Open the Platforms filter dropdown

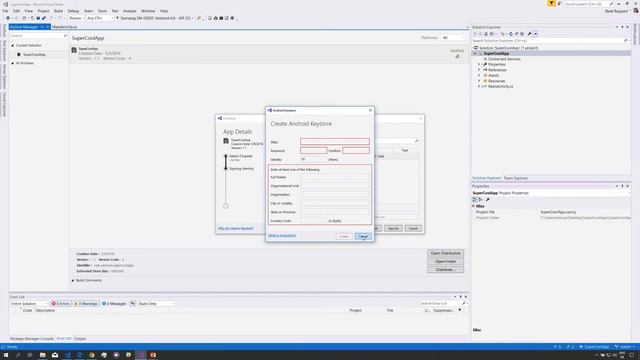(453, 38)
